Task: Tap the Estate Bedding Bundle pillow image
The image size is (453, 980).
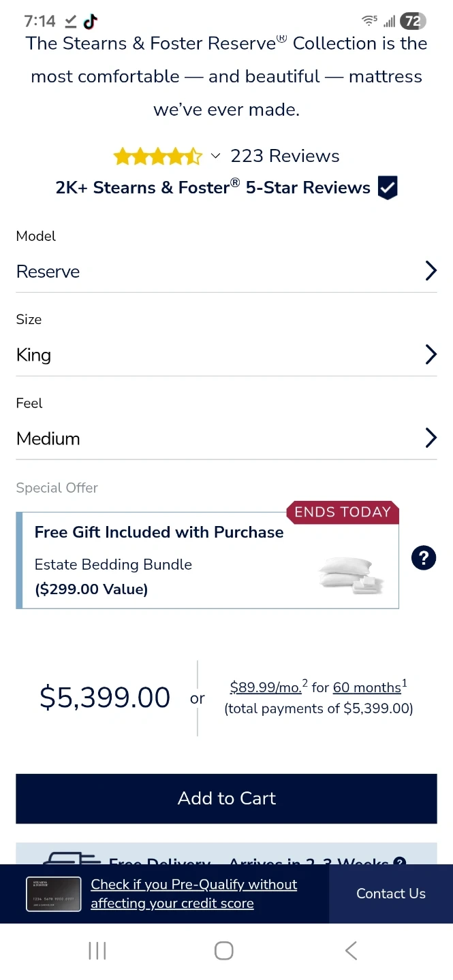Action: coord(351,576)
